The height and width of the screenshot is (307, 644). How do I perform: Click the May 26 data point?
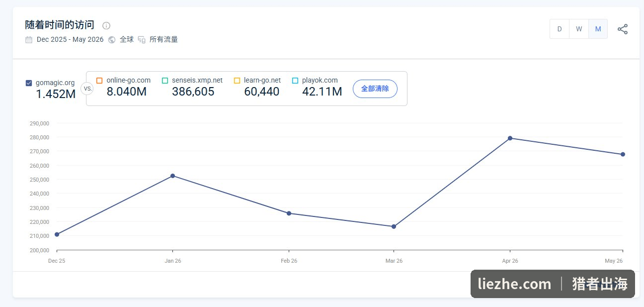(623, 154)
